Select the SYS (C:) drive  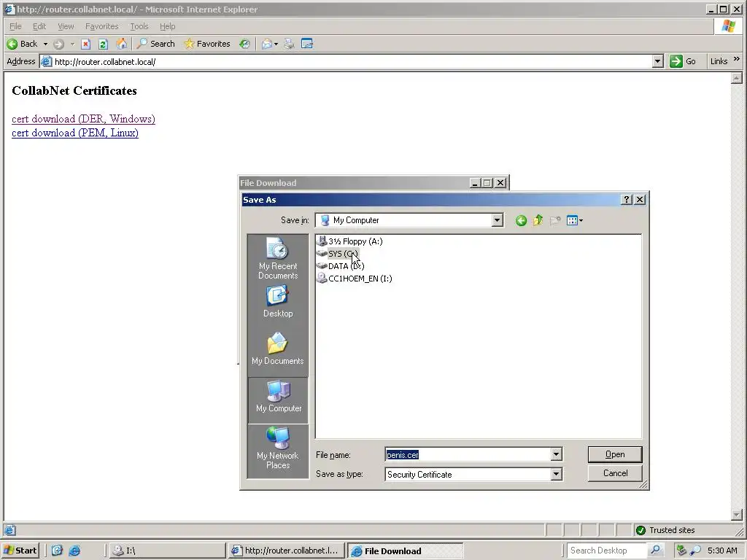(x=337, y=254)
